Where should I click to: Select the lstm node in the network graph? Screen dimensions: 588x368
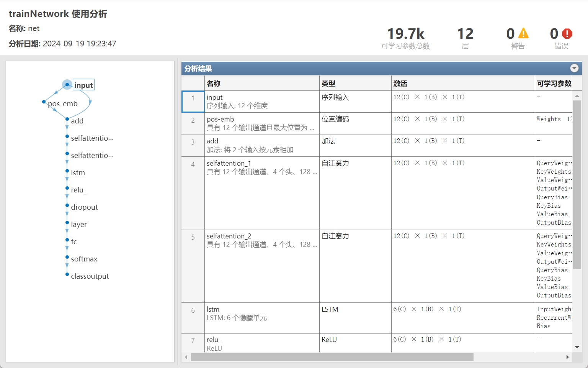point(78,172)
